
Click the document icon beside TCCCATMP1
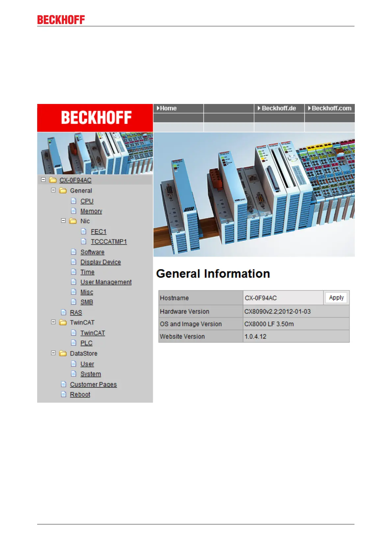[x=84, y=241]
